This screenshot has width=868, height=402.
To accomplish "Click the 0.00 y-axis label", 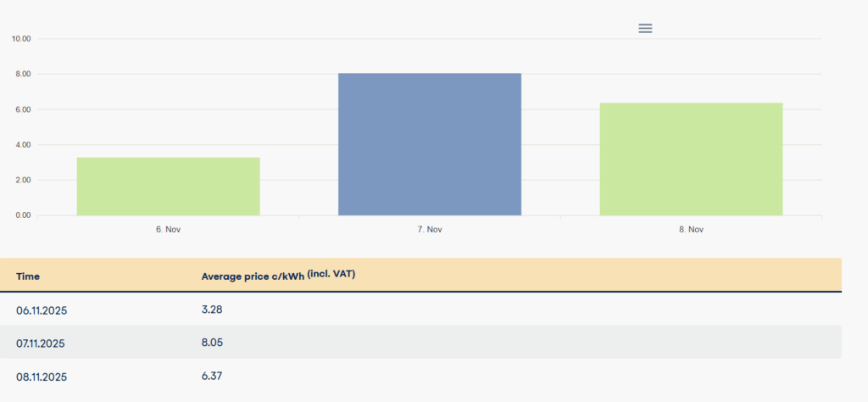I will [23, 215].
